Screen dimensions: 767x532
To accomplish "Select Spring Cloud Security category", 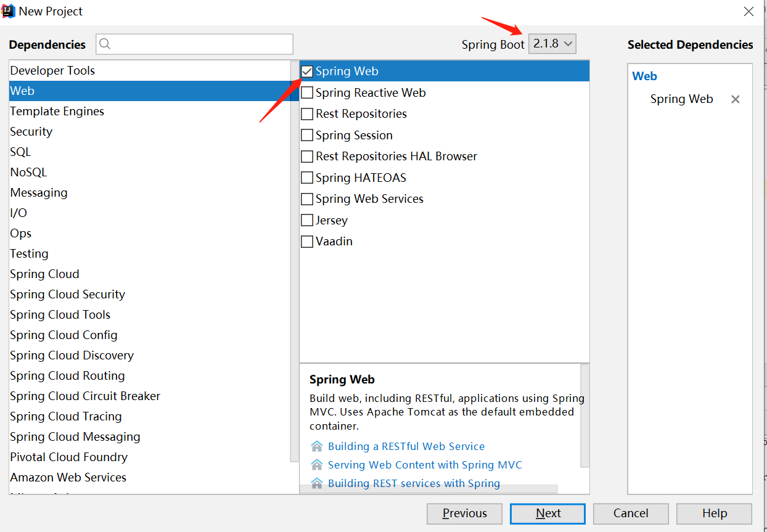I will coord(150,294).
